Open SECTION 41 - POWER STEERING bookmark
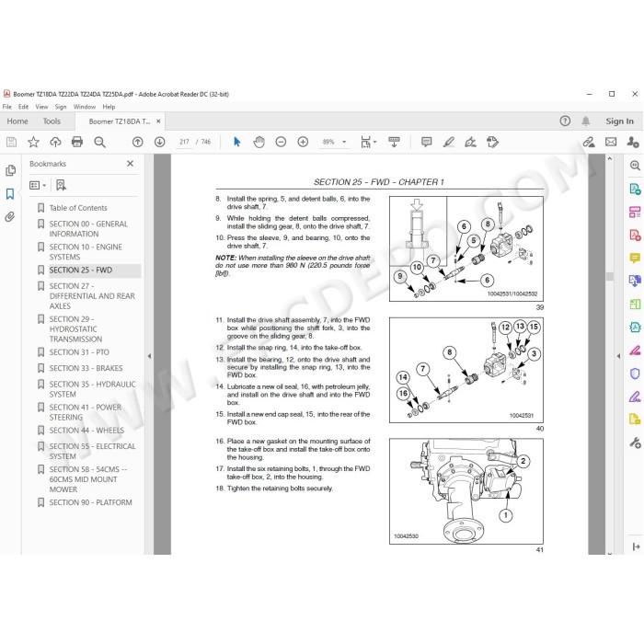Image resolution: width=644 pixels, height=644 pixels. tap(85, 412)
